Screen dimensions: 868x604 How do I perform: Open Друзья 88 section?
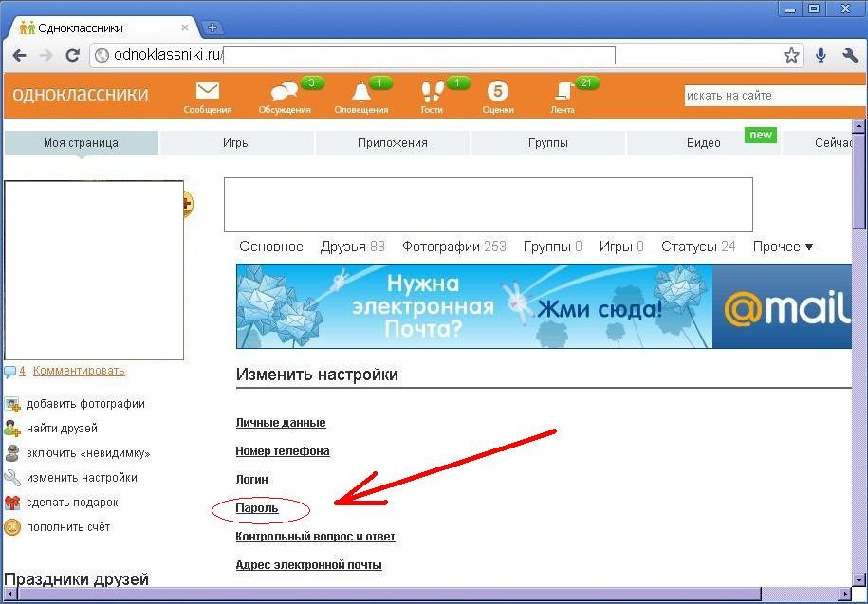tap(352, 247)
